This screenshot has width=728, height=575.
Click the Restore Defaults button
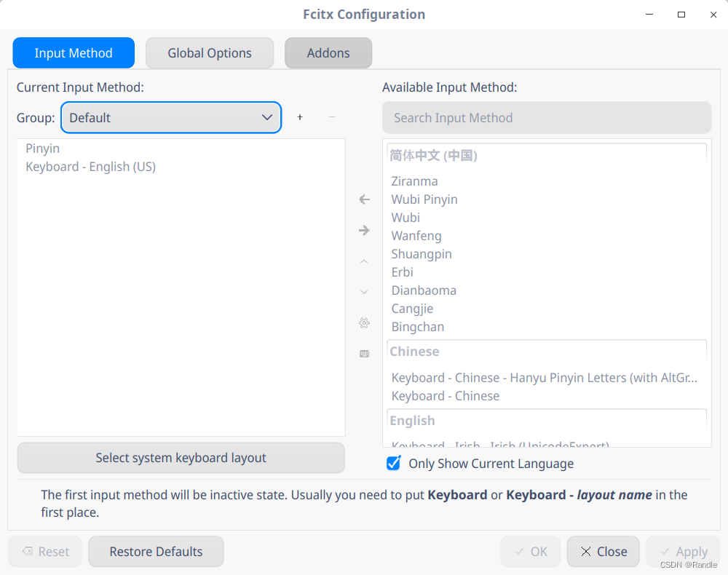(x=156, y=551)
